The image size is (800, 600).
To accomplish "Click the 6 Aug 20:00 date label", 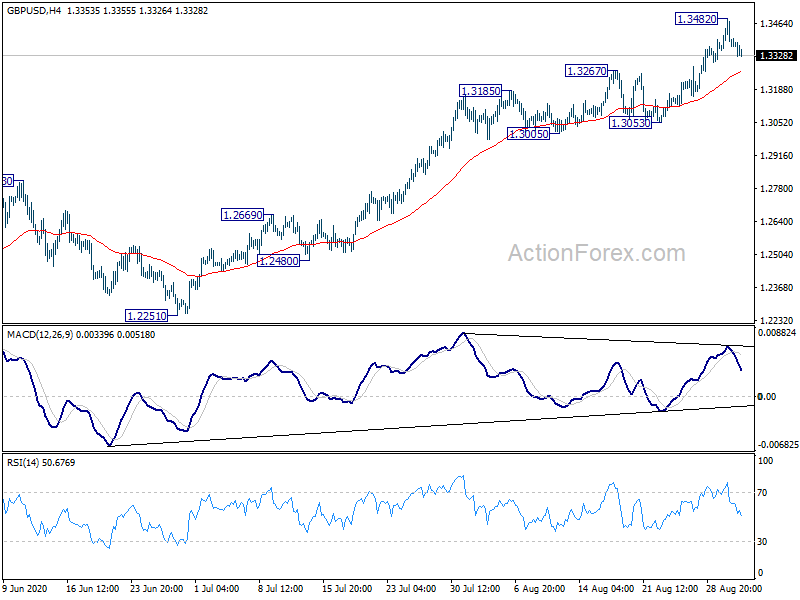I will pos(540,588).
